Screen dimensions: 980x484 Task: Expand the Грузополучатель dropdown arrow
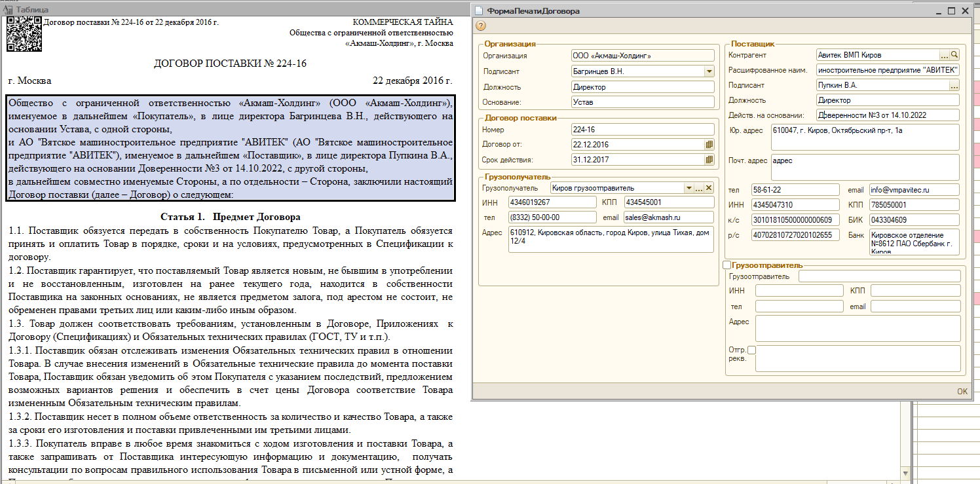click(688, 188)
